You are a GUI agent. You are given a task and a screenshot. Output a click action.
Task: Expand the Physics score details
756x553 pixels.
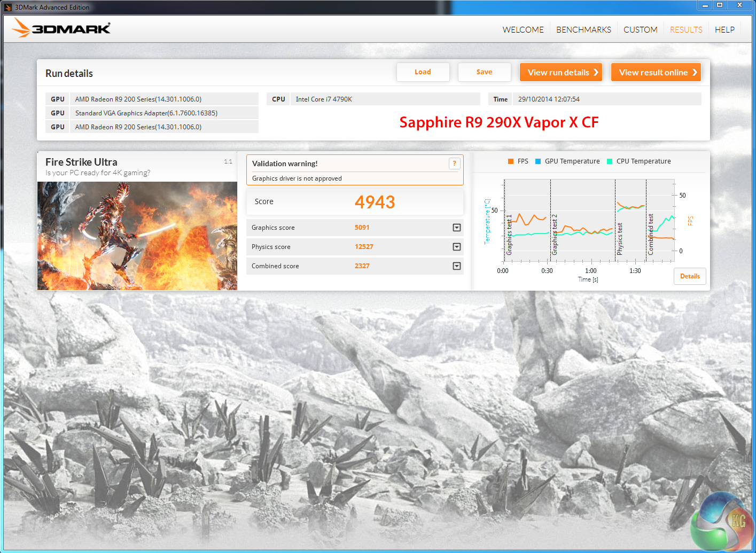pos(457,247)
